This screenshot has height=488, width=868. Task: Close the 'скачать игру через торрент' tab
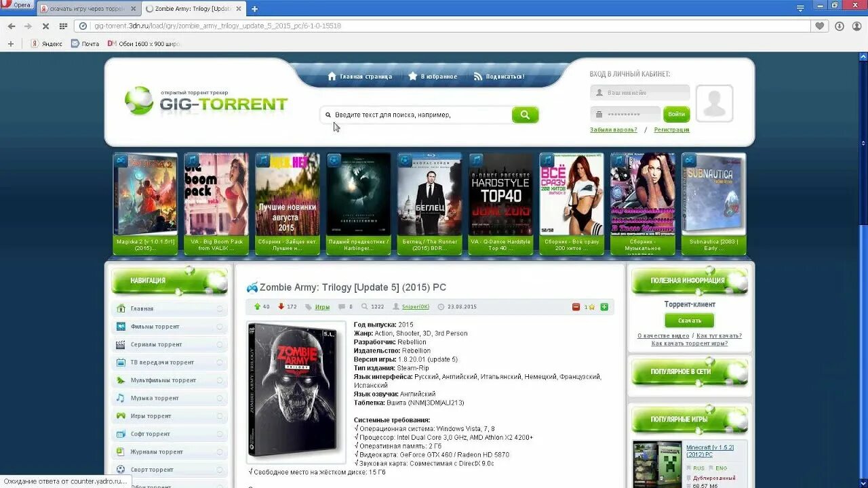[133, 9]
